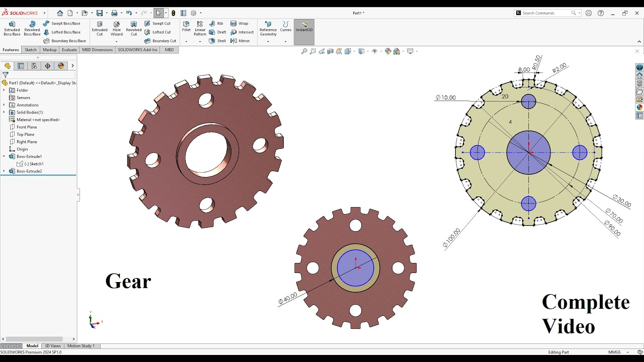Switch to the DimXpertManager tab

click(48, 66)
